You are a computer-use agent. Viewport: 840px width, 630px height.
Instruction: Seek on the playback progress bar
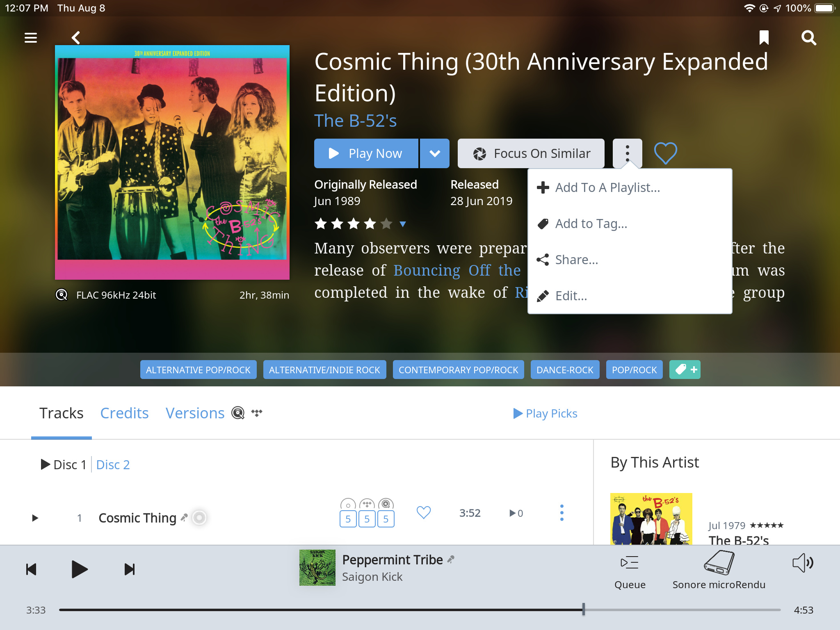[420, 610]
